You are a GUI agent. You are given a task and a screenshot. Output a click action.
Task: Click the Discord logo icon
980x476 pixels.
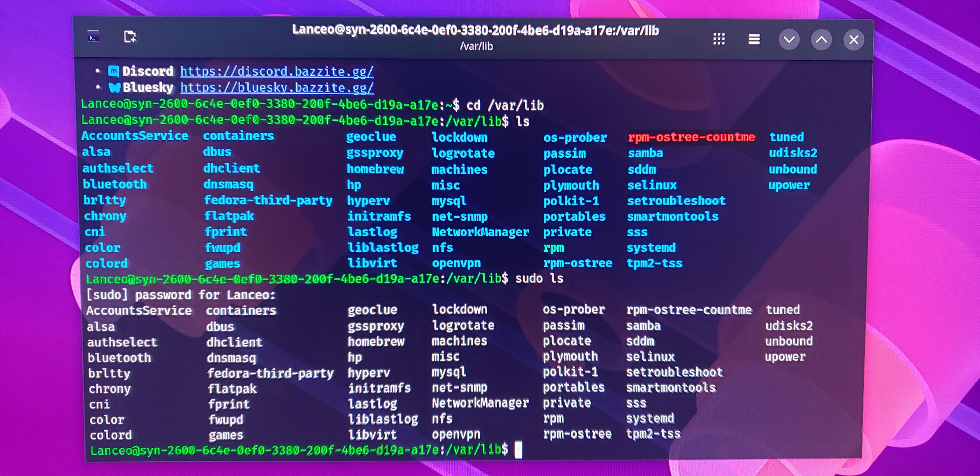pyautogui.click(x=113, y=71)
